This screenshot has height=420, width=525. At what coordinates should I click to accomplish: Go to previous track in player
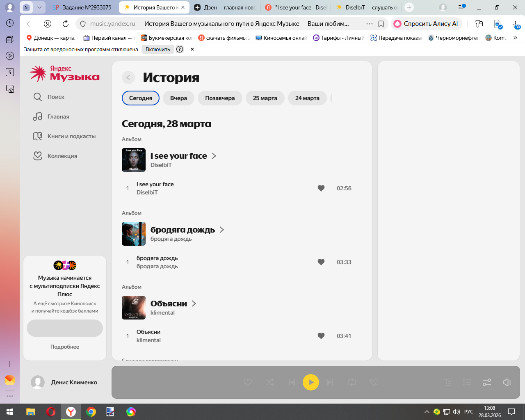(292, 382)
